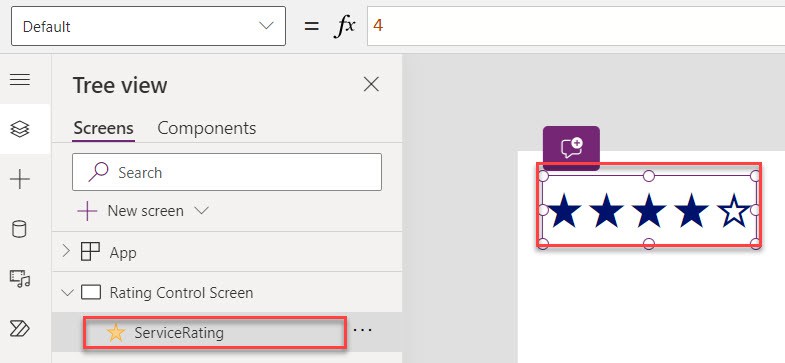785x363 pixels.
Task: Click the fourth star in rating
Action: coord(691,211)
